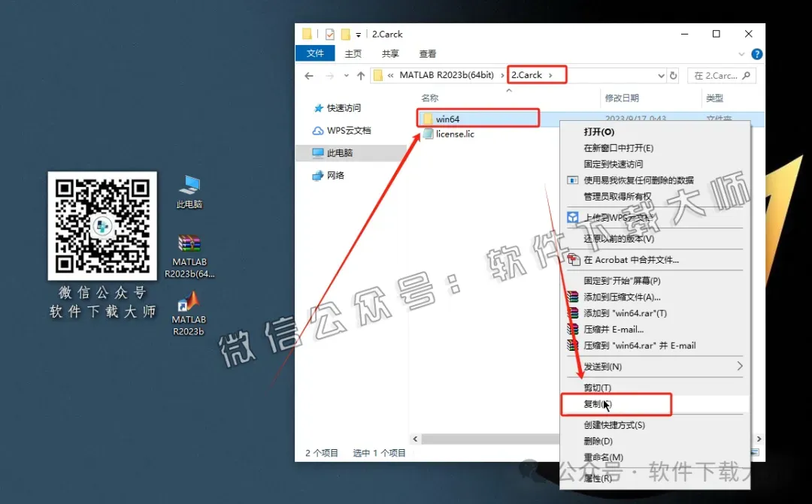This screenshot has width=812, height=504.
Task: Open the 文件 ribbon tab
Action: pyautogui.click(x=315, y=53)
